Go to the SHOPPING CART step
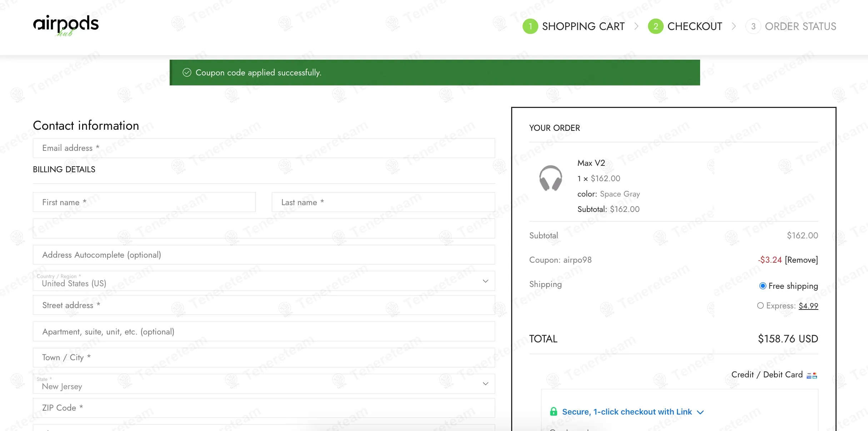Image resolution: width=868 pixels, height=431 pixels. [583, 26]
